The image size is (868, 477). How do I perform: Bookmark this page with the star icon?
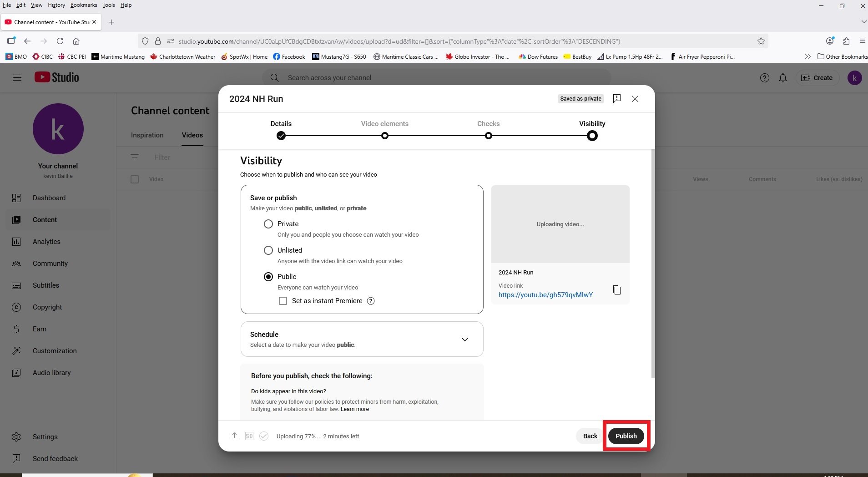click(x=761, y=41)
